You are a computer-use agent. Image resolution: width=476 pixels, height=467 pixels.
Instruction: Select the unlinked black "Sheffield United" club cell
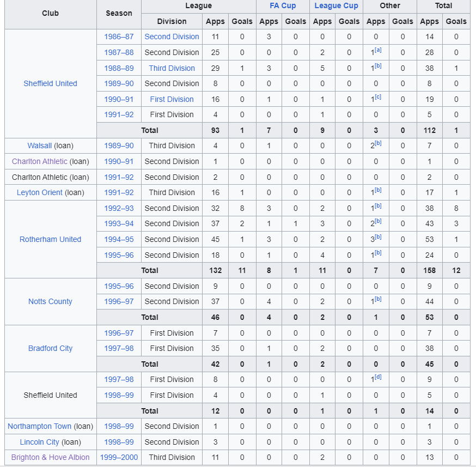51,395
